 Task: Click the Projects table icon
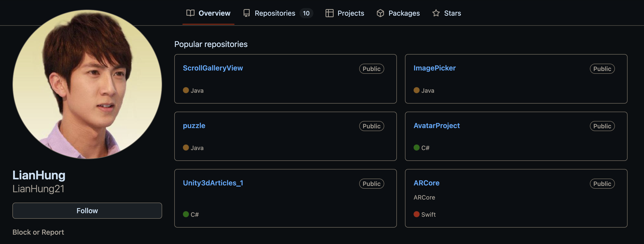329,13
